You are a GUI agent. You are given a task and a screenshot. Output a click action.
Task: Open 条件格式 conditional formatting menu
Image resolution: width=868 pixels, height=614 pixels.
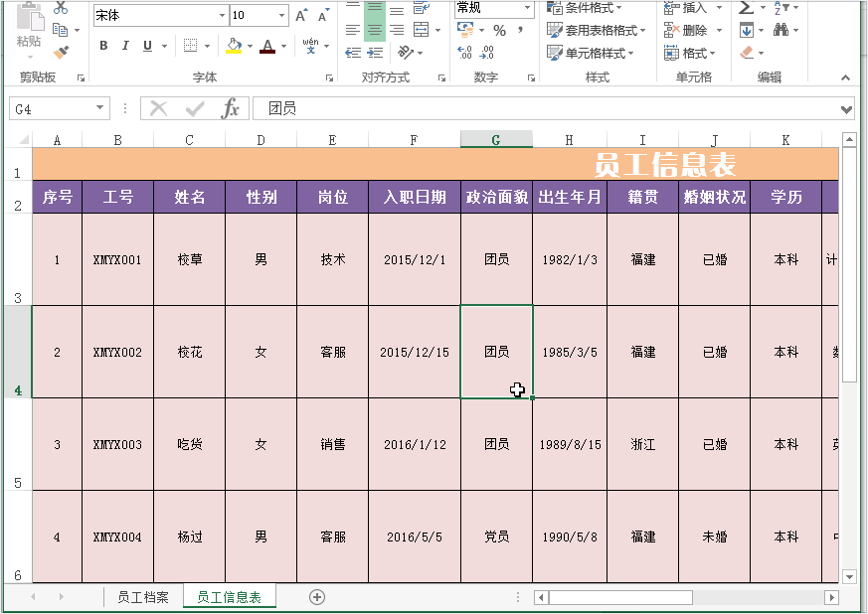point(585,8)
